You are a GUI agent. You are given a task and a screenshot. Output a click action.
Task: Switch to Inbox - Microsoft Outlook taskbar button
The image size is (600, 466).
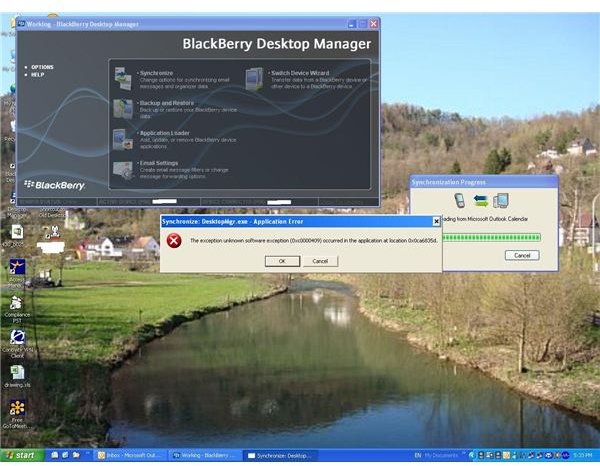point(130,455)
